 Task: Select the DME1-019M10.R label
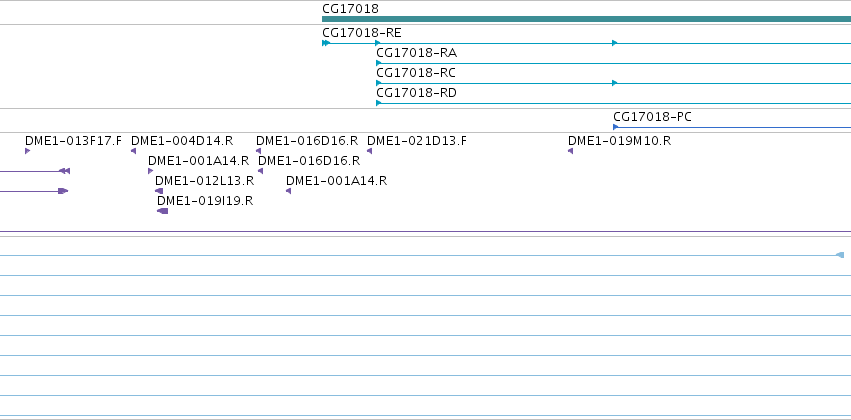[619, 141]
